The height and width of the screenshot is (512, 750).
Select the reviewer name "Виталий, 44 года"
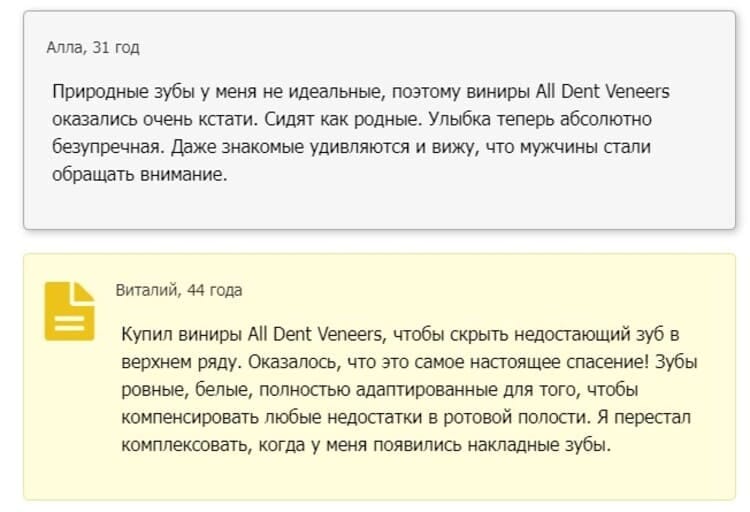click(x=179, y=290)
